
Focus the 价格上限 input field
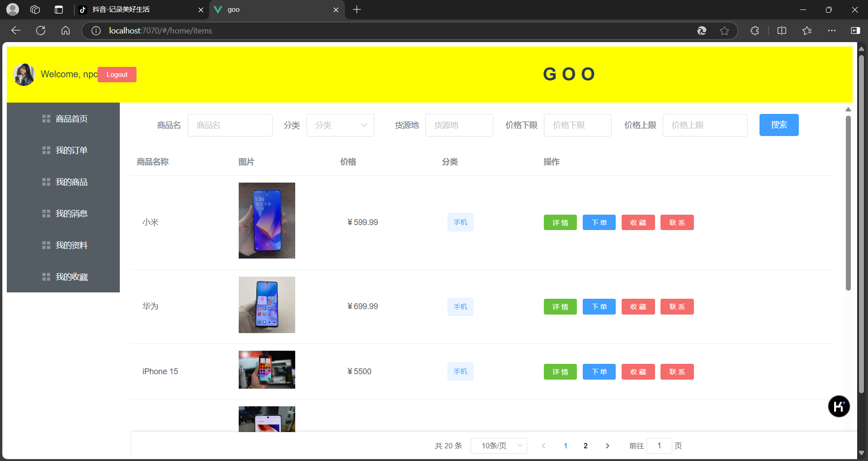tap(705, 125)
